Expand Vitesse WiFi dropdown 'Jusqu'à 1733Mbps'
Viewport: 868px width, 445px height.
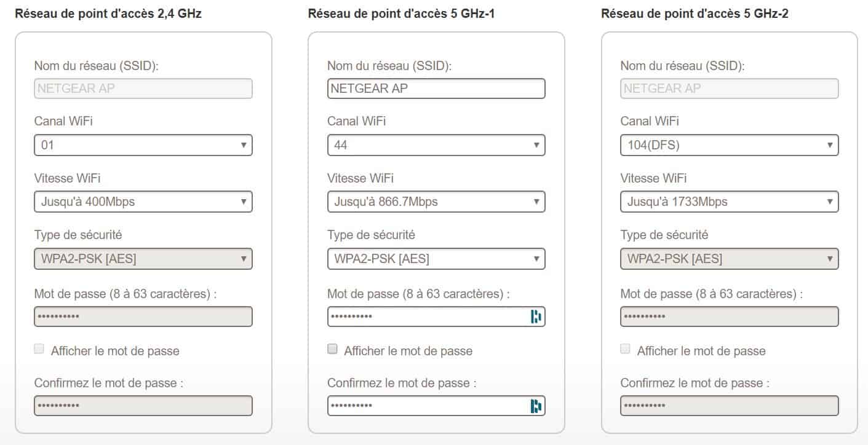tap(729, 202)
